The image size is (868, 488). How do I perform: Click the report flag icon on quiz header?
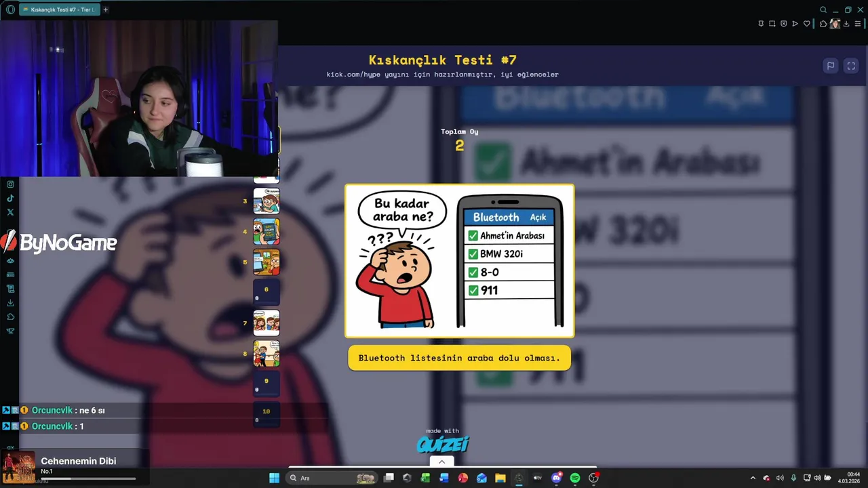tap(830, 66)
